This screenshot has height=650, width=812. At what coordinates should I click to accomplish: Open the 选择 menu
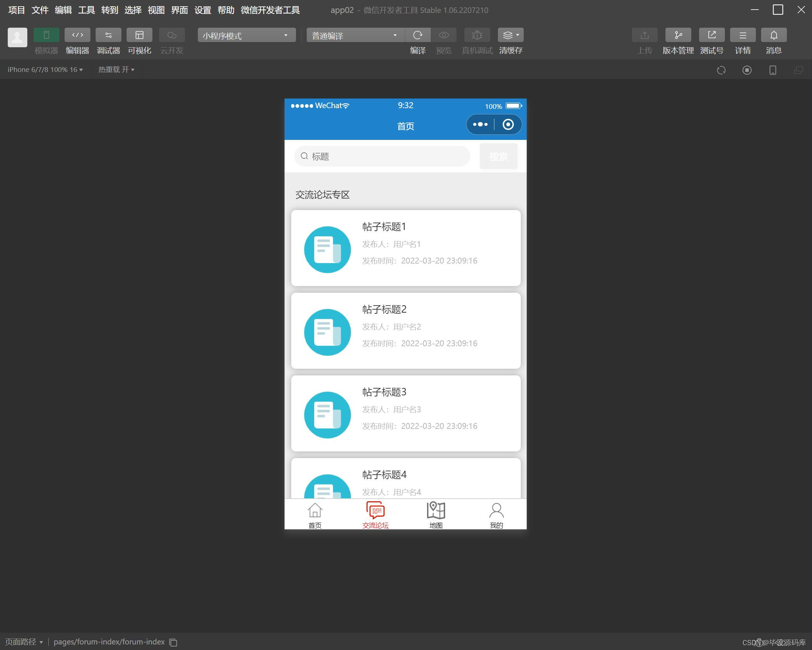click(x=133, y=10)
